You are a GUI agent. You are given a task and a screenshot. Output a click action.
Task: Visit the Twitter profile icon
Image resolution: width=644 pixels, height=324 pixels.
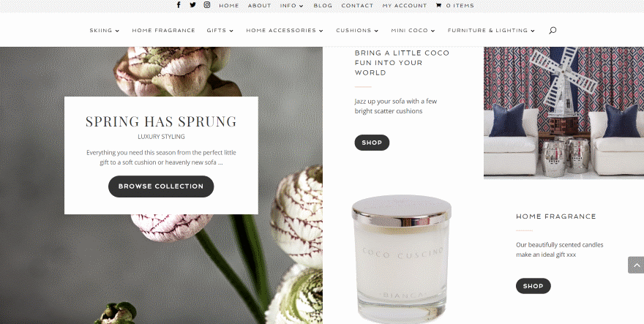pos(192,5)
